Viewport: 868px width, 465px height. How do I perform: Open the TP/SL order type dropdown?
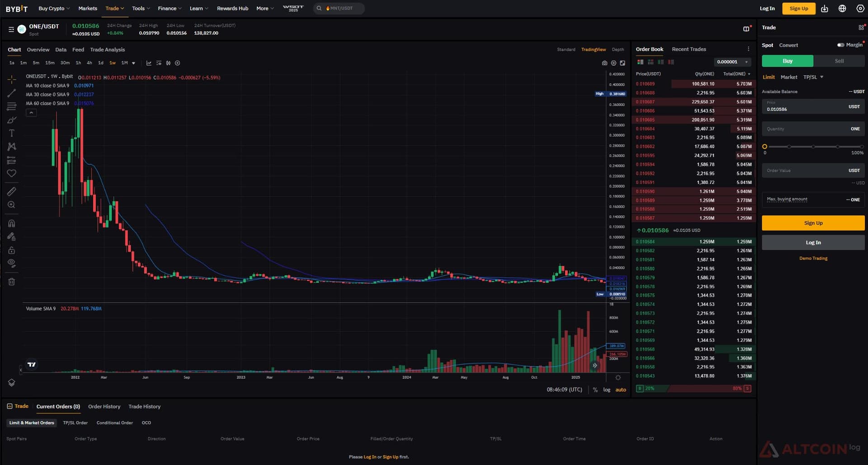pos(813,77)
